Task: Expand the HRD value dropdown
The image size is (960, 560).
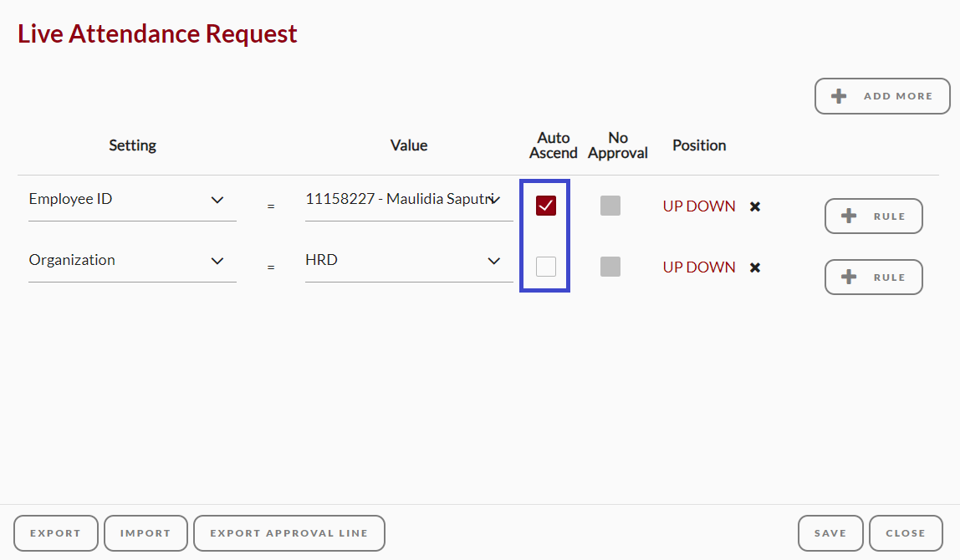Action: (x=409, y=262)
